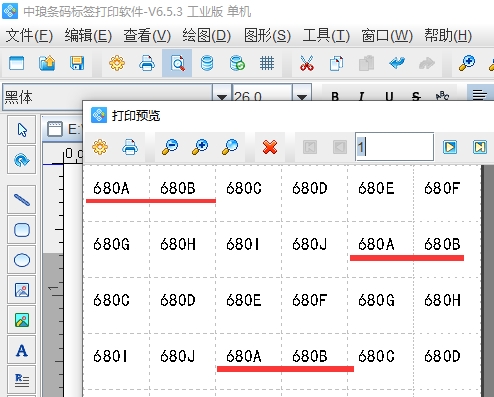Toggle bold text formatting

point(335,97)
